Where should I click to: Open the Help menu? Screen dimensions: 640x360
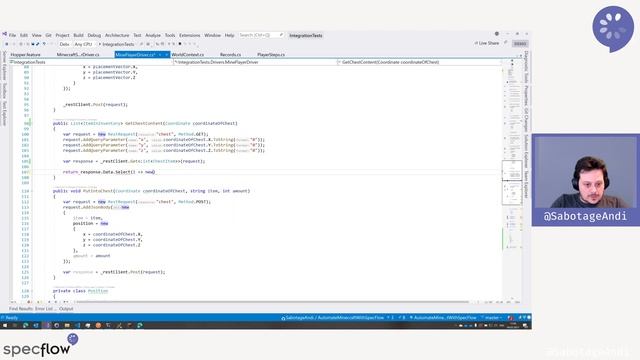(x=229, y=36)
